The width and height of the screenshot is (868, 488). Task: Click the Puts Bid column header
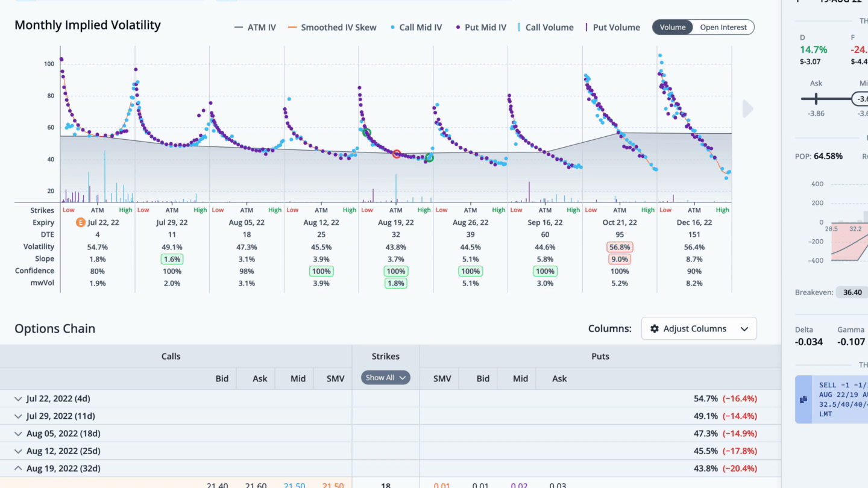pyautogui.click(x=483, y=379)
